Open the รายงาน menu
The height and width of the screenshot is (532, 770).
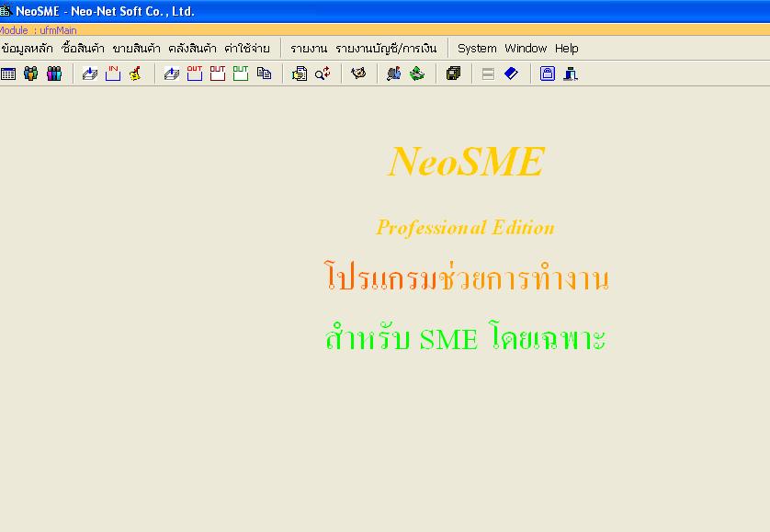(x=309, y=49)
